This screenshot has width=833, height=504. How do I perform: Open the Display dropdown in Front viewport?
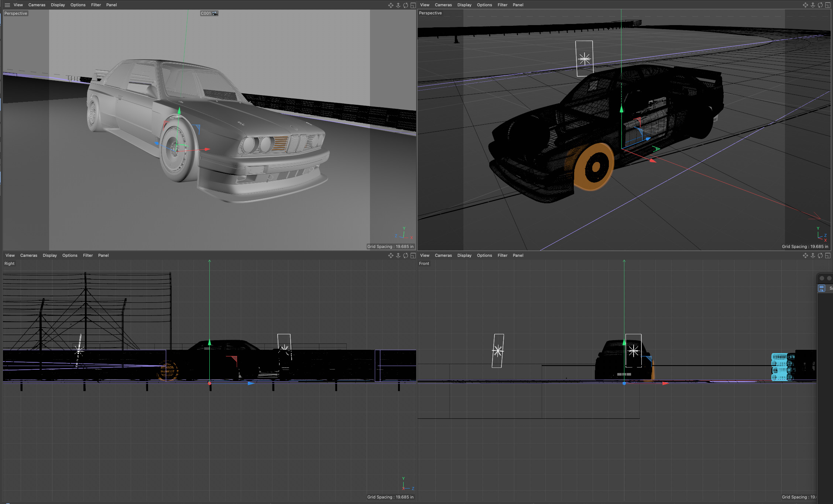pyautogui.click(x=464, y=255)
